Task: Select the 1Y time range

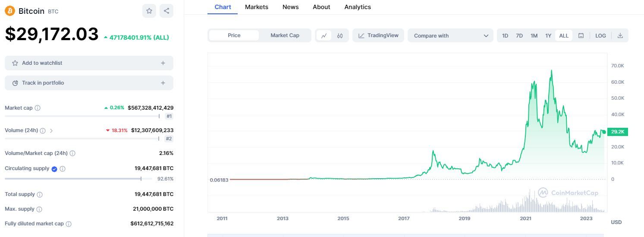Action: (x=548, y=35)
